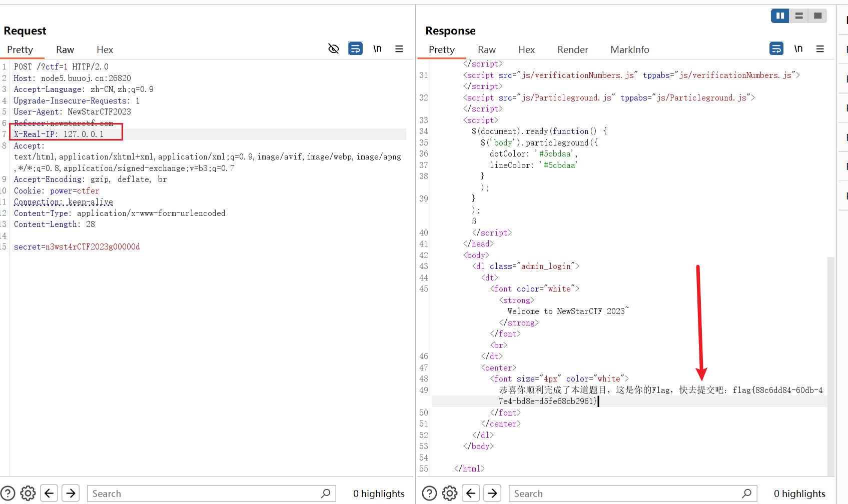Open Response MarkInfo tab

point(630,49)
